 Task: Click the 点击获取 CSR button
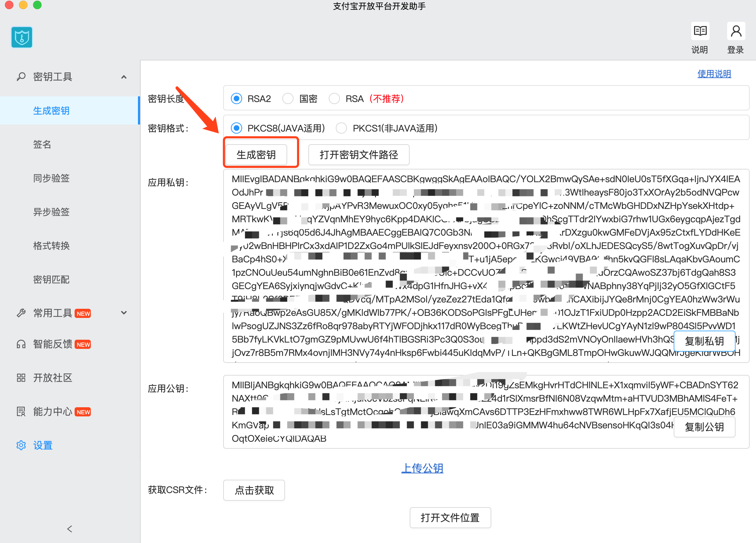254,490
